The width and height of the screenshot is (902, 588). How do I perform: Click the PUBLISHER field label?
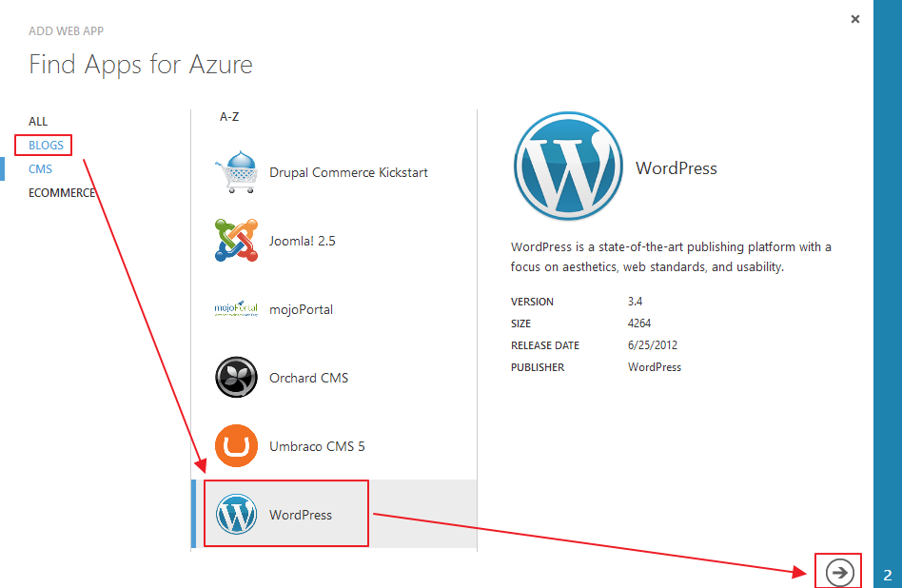(x=538, y=367)
